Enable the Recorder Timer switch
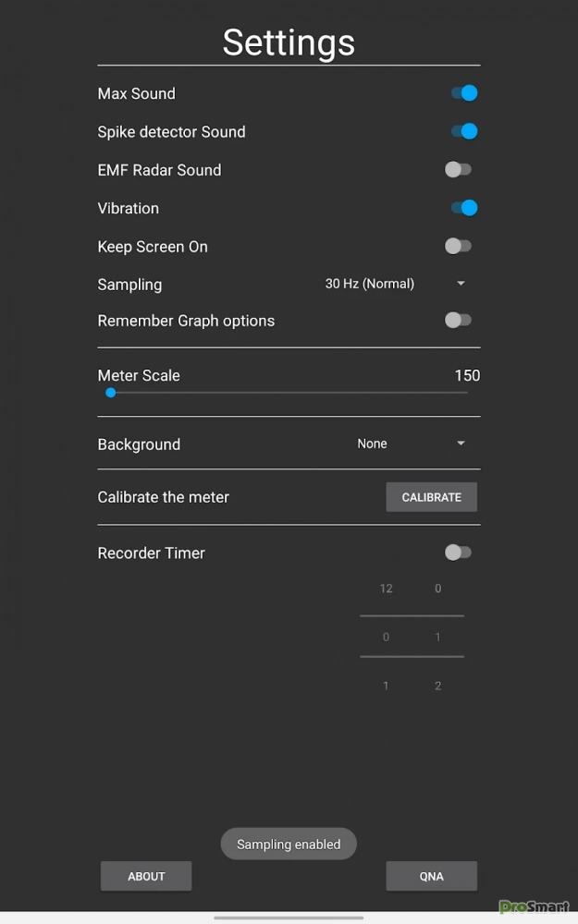578x924 pixels. point(458,553)
